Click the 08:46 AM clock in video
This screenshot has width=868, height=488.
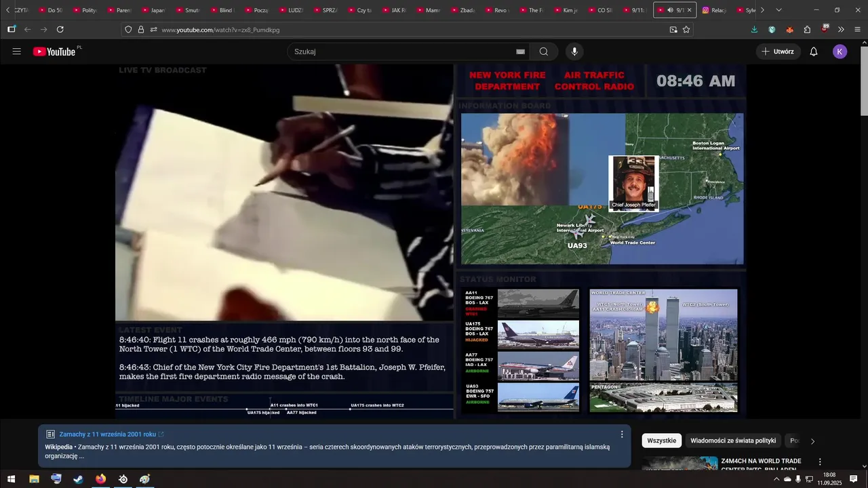pos(695,81)
